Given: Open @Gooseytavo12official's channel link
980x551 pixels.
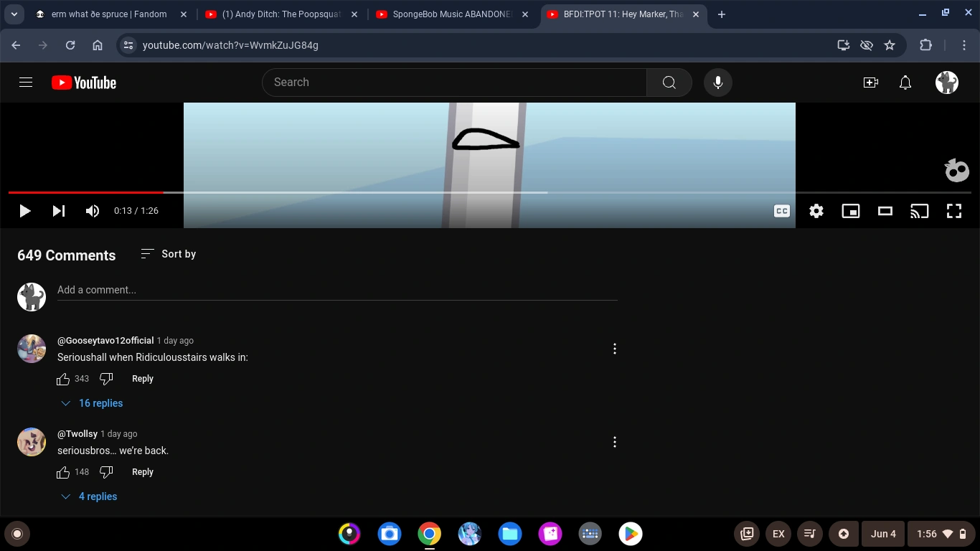Looking at the screenshot, I should pos(105,340).
